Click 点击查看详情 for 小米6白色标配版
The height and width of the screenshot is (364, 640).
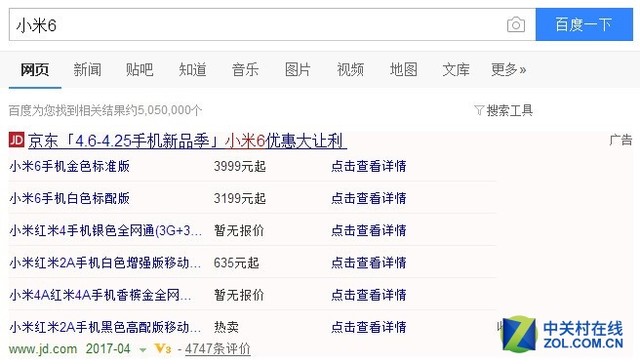369,198
